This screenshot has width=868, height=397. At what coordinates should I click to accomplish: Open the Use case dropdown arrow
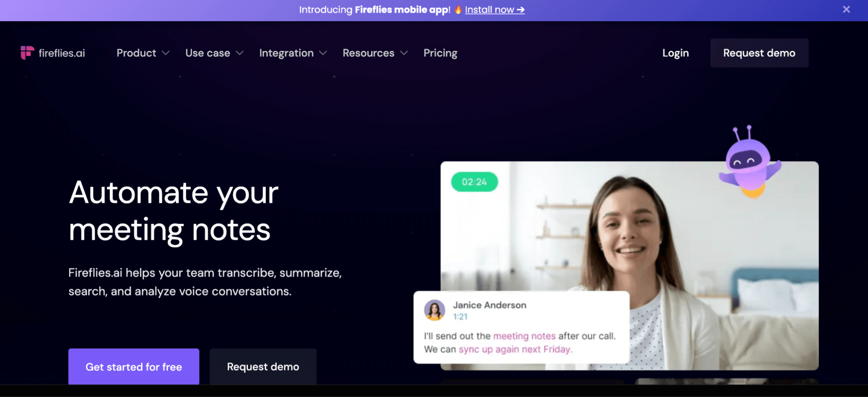pos(240,53)
